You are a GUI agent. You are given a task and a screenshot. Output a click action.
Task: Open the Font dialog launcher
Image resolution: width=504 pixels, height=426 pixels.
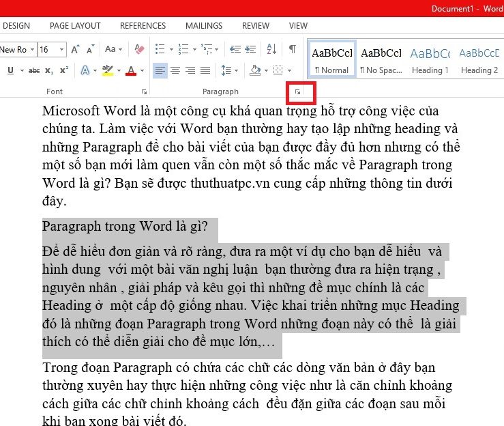[144, 92]
